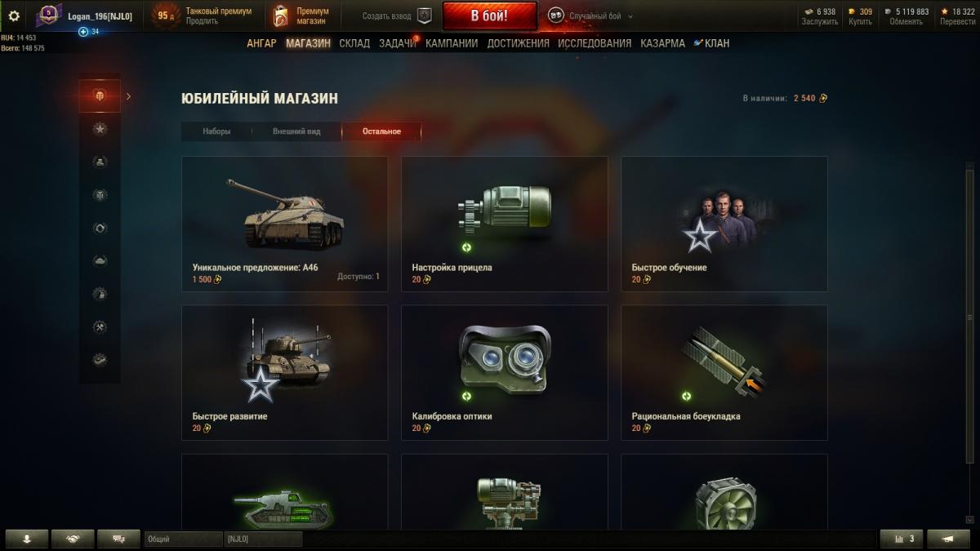Open the Случайный бой battle mode dropdown
This screenshot has height=551, width=980.
(590, 16)
